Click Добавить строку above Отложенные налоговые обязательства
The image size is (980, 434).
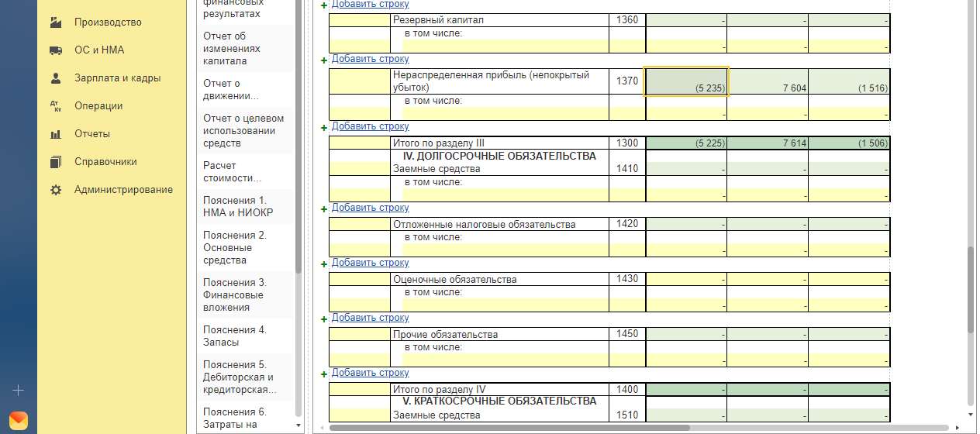[x=370, y=208]
